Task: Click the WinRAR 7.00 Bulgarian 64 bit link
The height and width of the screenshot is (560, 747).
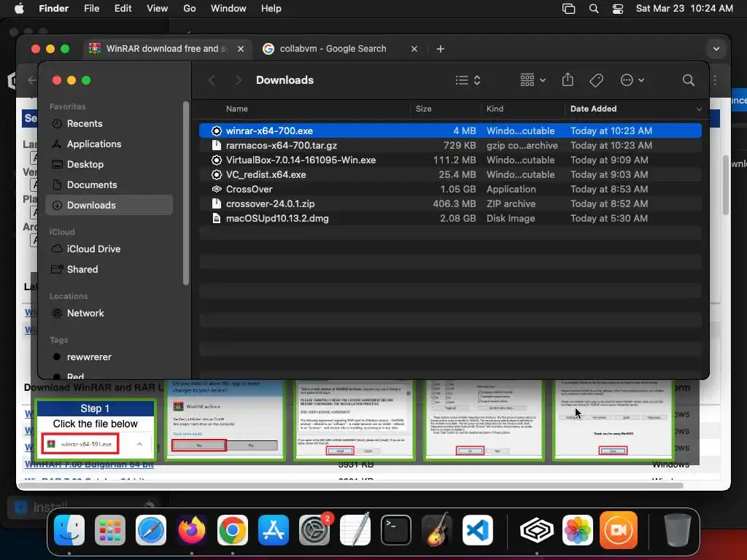Action: tap(89, 464)
